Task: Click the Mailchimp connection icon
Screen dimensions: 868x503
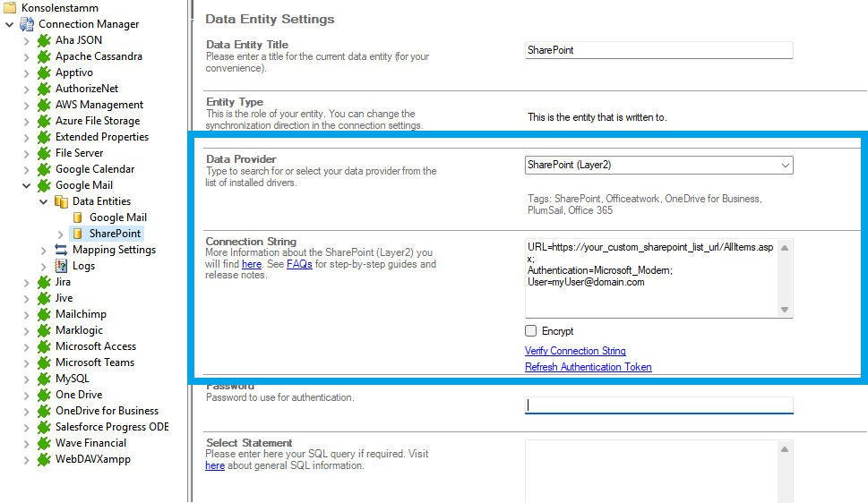Action: 44,314
